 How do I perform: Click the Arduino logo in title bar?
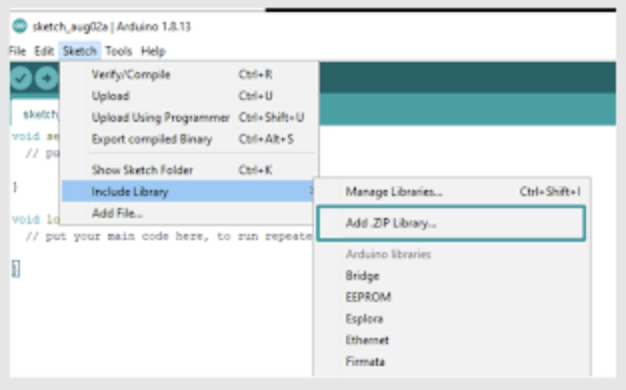tap(20, 26)
